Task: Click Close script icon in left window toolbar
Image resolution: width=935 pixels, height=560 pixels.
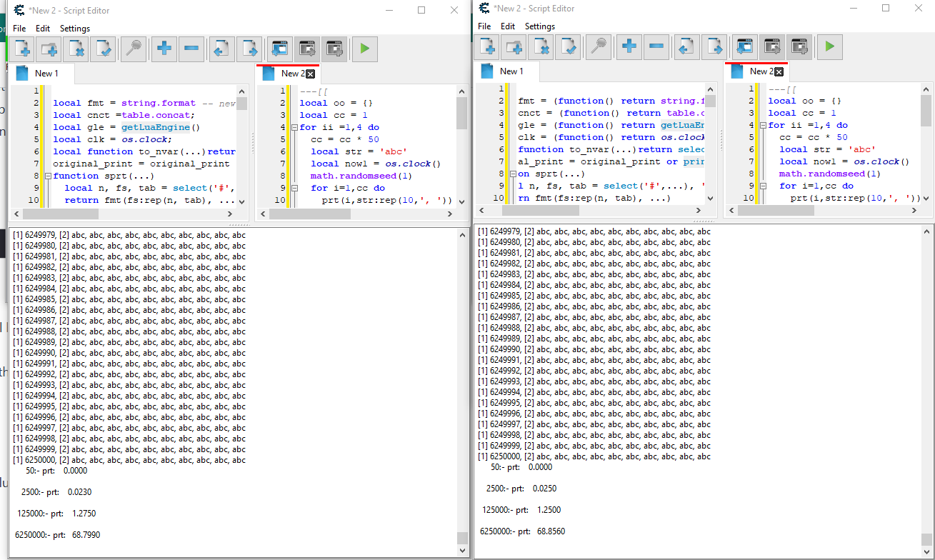Action: click(75, 49)
